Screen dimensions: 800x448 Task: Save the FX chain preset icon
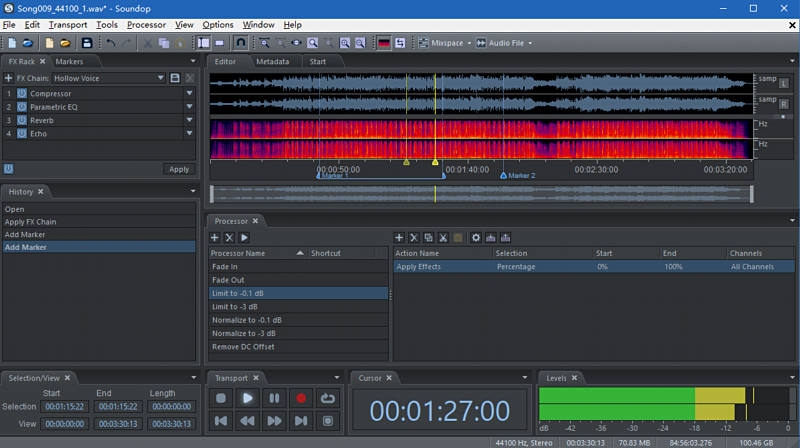tap(175, 78)
